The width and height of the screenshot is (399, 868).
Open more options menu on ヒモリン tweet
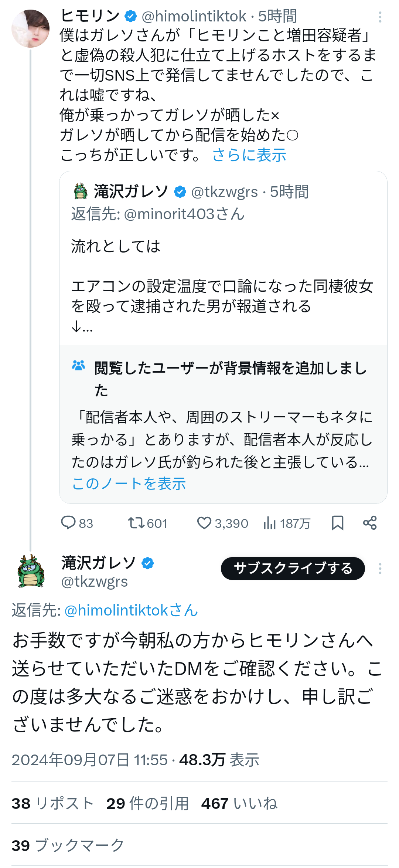click(380, 17)
